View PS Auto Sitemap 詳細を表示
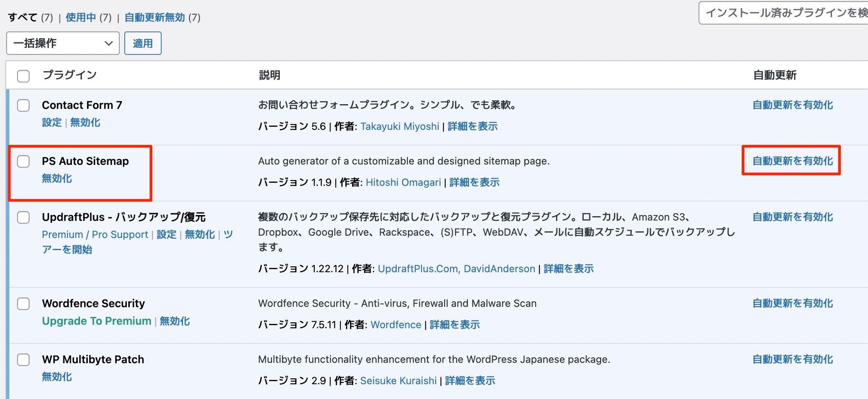Viewport: 868px width, 399px height. pyautogui.click(x=474, y=182)
